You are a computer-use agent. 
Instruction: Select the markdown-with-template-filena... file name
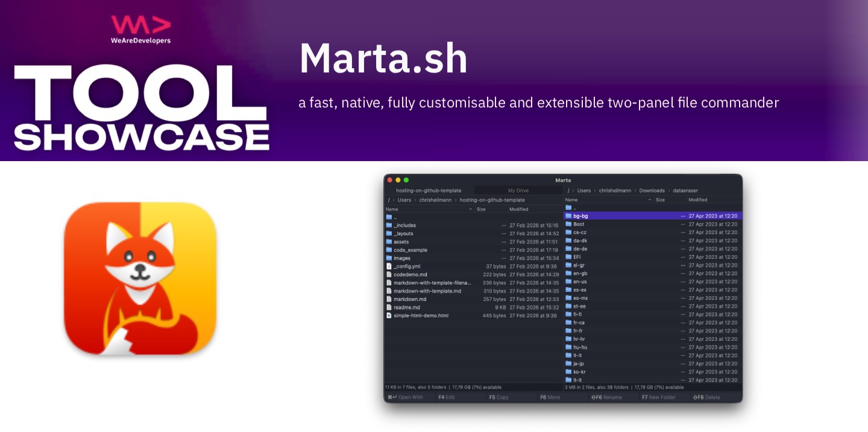click(432, 282)
